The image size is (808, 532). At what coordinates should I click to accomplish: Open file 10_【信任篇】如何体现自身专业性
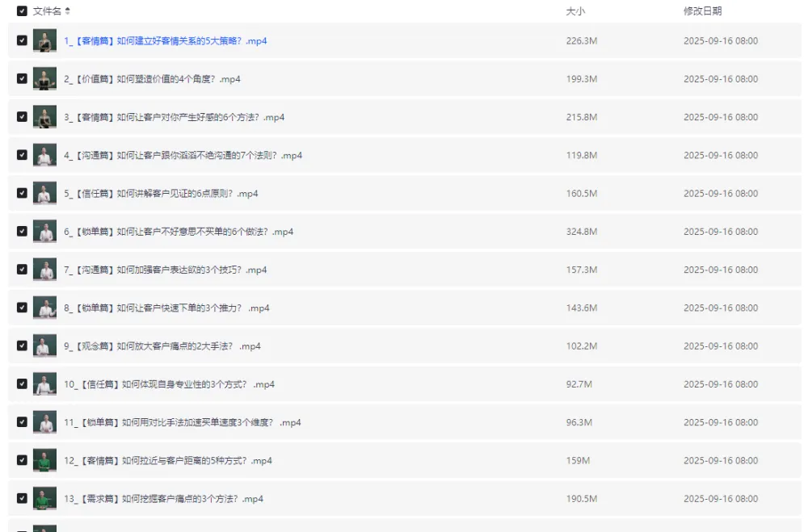169,384
